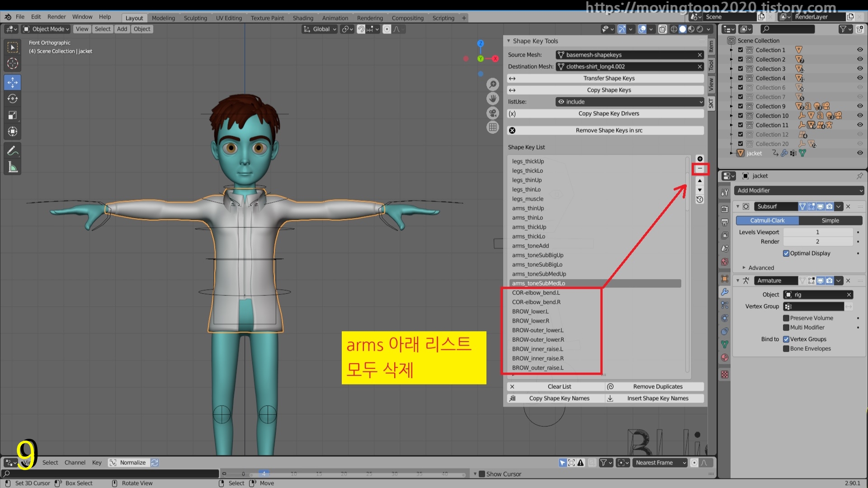Open the Physics properties tab

[x=725, y=318]
